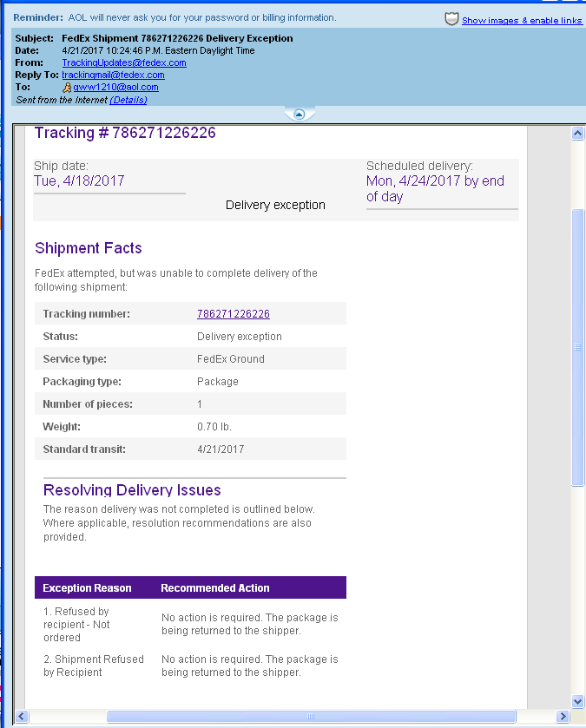Select the email subject line text
The width and height of the screenshot is (586, 728).
pos(177,38)
